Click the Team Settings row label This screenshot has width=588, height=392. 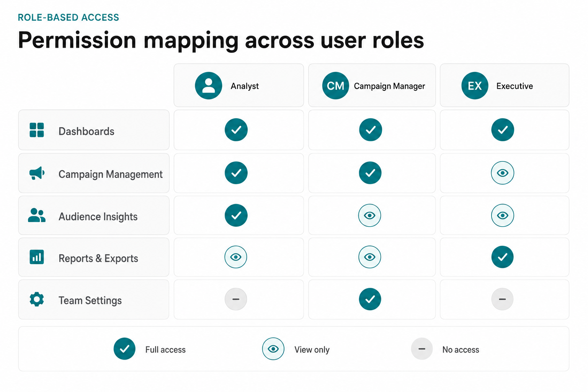[x=90, y=301]
